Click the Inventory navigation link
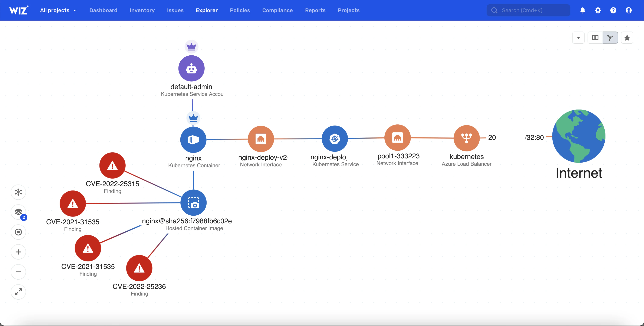Viewport: 644px width, 326px height. pos(142,10)
